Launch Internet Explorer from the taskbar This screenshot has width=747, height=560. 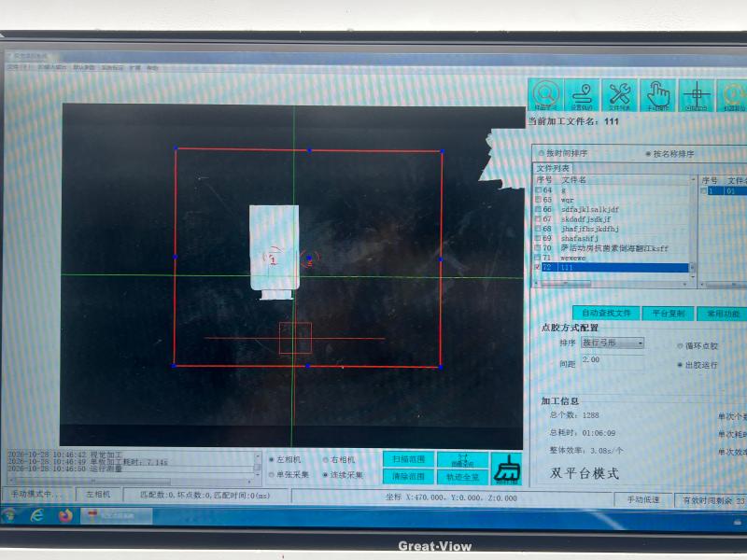click(x=36, y=515)
